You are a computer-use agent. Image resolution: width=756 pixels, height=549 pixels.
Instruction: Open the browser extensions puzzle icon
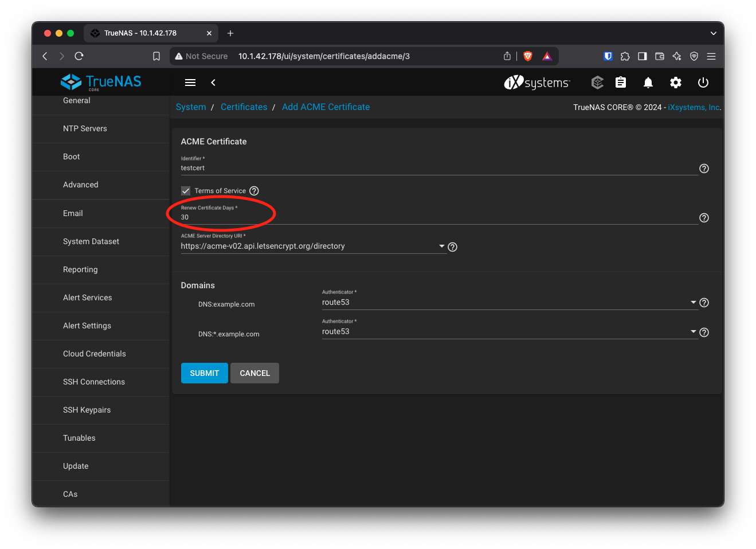pyautogui.click(x=625, y=56)
